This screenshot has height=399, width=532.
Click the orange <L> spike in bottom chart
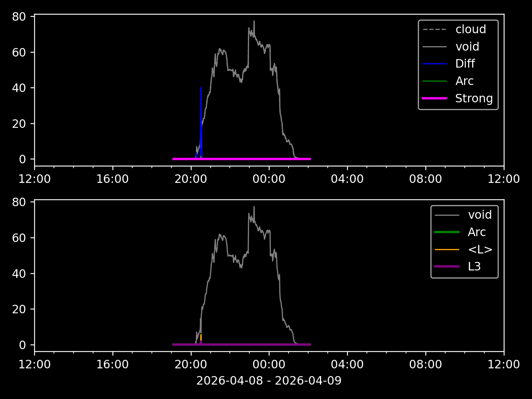tap(201, 337)
